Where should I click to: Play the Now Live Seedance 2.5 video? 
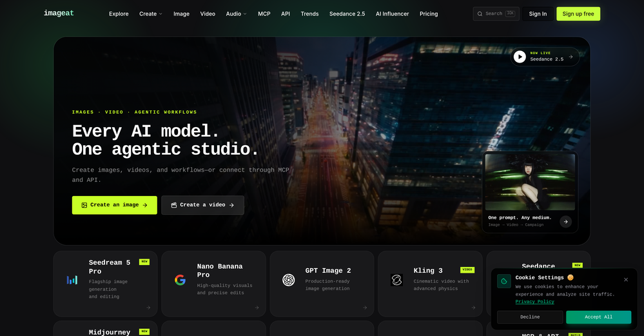(520, 57)
